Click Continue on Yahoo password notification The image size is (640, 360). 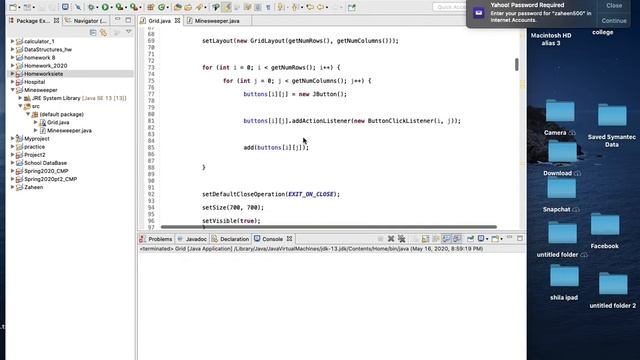(x=614, y=20)
